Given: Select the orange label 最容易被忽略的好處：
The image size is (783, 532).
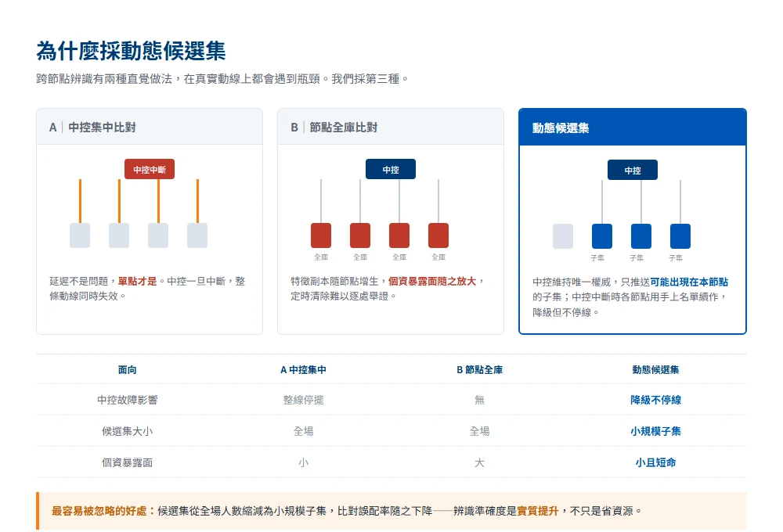Looking at the screenshot, I should [103, 511].
